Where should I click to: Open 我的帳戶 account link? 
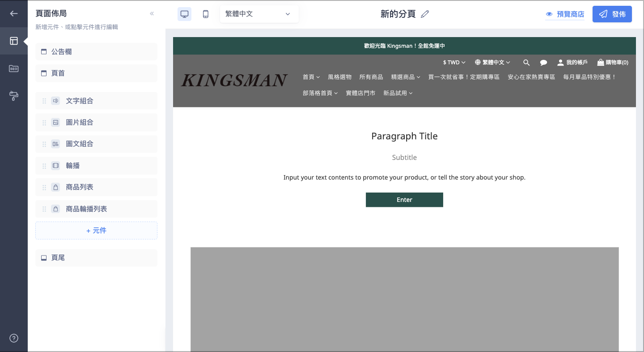(x=572, y=63)
